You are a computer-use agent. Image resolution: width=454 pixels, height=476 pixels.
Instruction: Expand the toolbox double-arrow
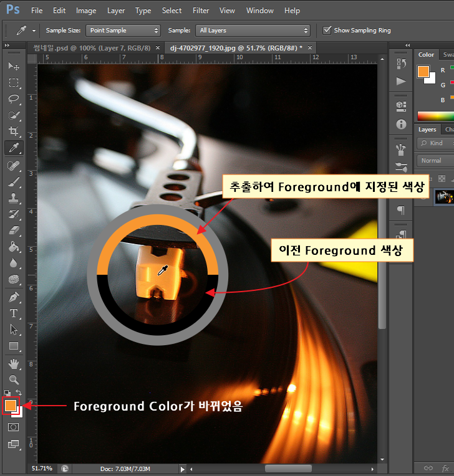click(x=7, y=45)
